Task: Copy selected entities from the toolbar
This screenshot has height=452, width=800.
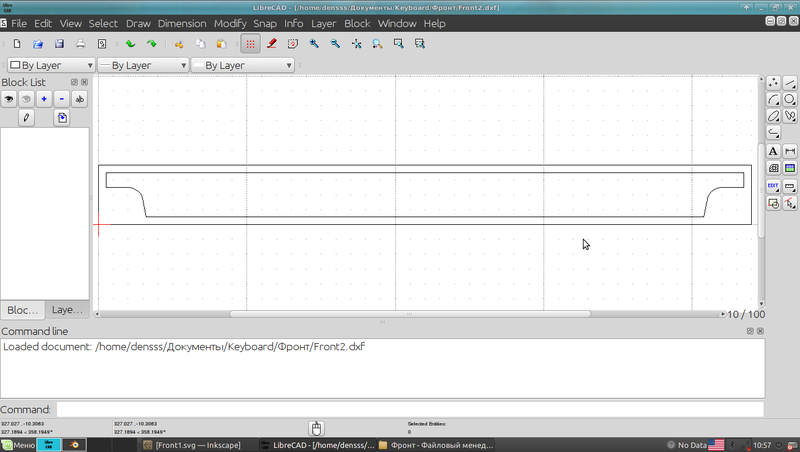Action: [201, 44]
